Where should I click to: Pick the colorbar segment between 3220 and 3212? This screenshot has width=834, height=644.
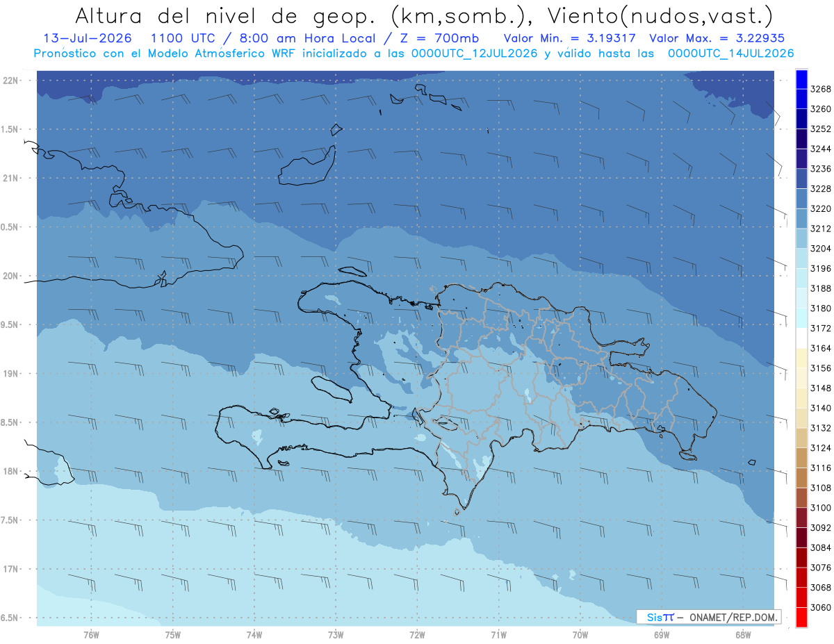pos(801,219)
